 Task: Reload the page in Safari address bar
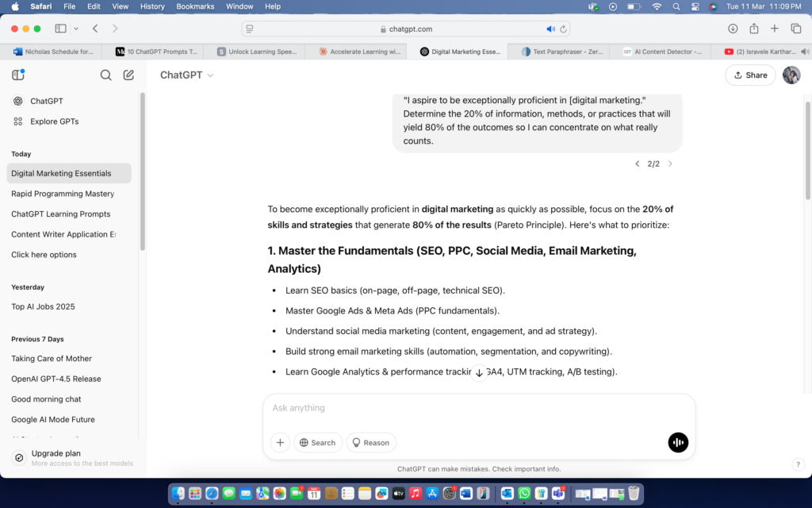(x=564, y=29)
